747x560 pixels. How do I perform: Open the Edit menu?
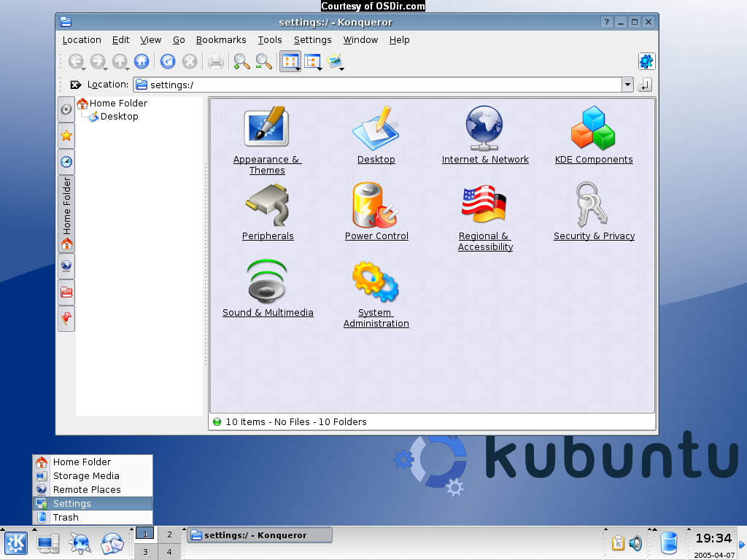120,40
